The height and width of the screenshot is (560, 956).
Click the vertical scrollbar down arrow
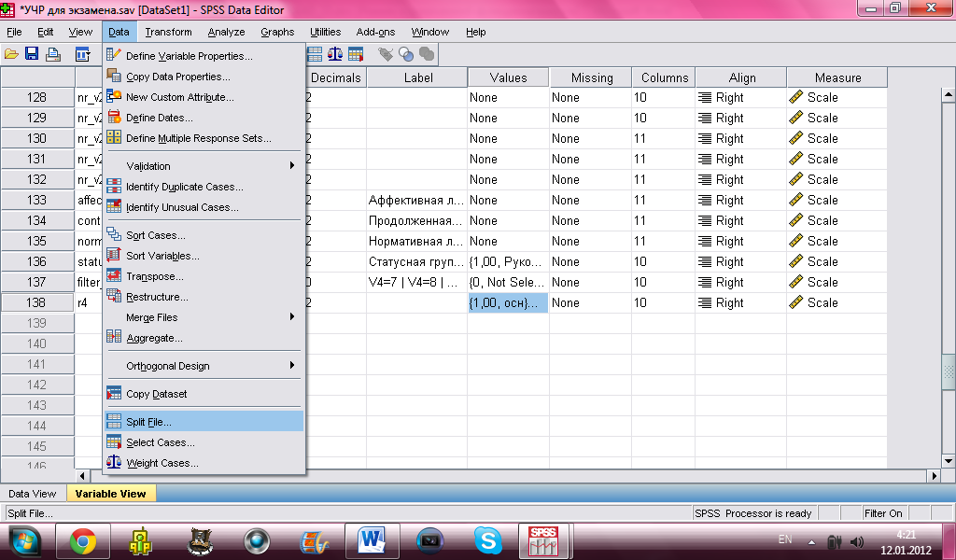(x=949, y=461)
